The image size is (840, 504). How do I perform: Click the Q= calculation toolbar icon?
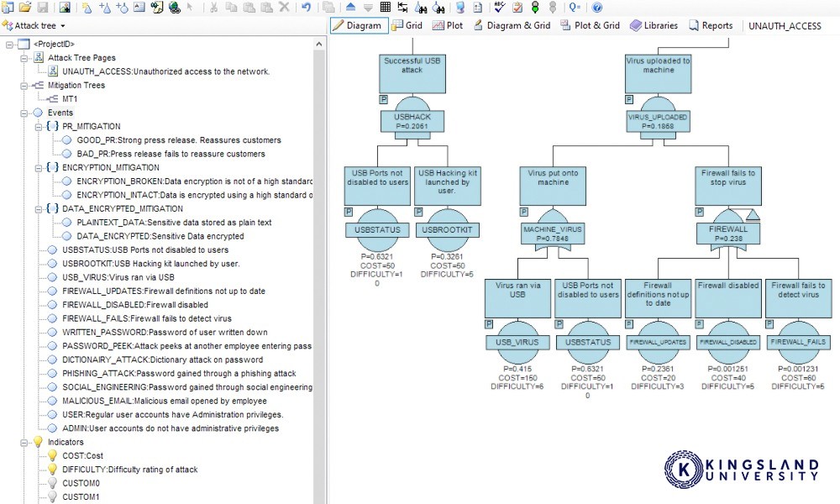point(575,7)
